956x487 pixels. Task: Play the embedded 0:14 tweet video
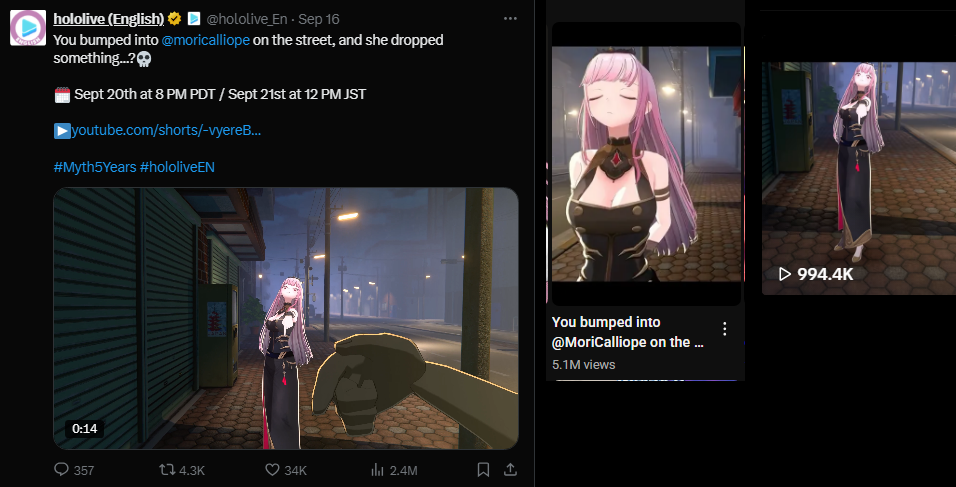click(286, 318)
